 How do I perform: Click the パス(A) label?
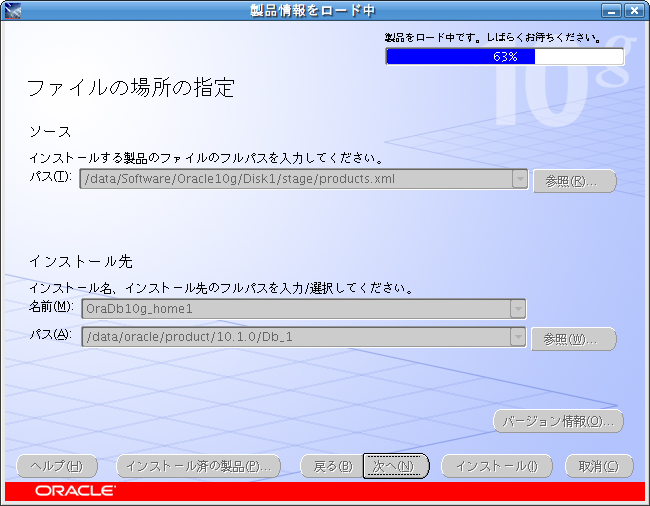pyautogui.click(x=50, y=334)
